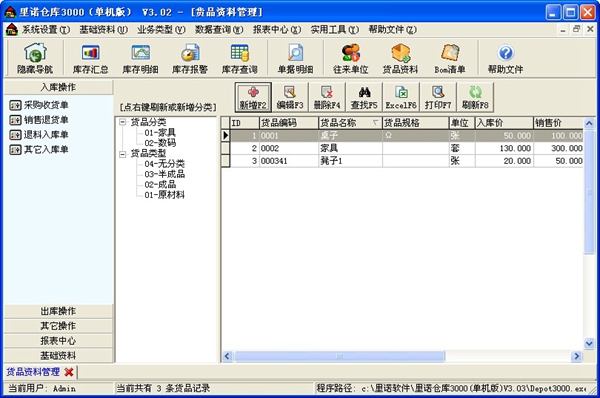Screen dimensions: 600x398
Task: Click the 130.000 入库价 cell
Action: tap(504, 148)
